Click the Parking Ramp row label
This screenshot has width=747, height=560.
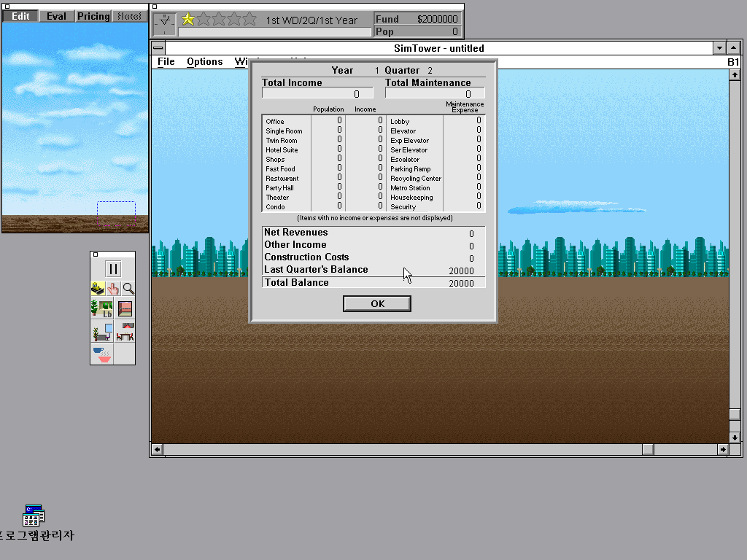tap(411, 169)
